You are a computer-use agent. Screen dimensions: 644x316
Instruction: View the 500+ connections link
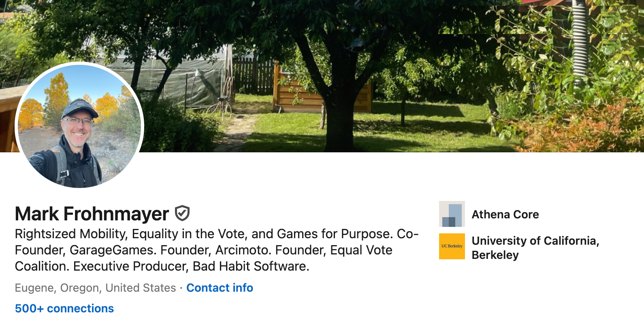(x=64, y=308)
